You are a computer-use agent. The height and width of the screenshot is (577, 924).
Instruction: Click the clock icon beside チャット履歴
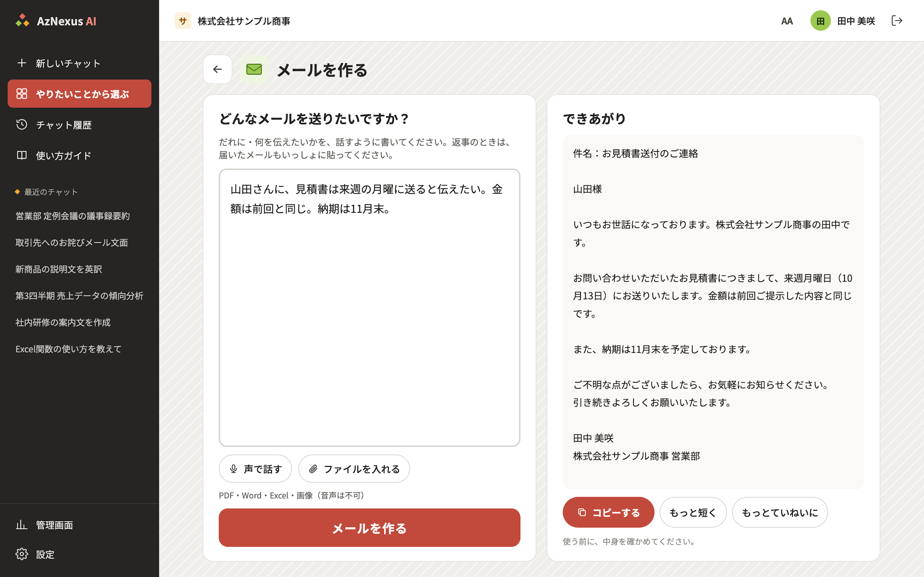tap(22, 124)
